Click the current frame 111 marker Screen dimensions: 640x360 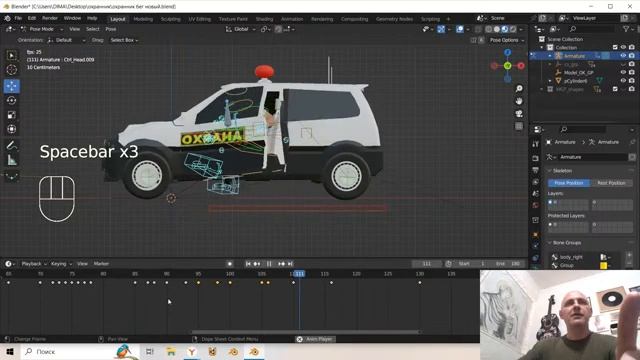pos(299,274)
